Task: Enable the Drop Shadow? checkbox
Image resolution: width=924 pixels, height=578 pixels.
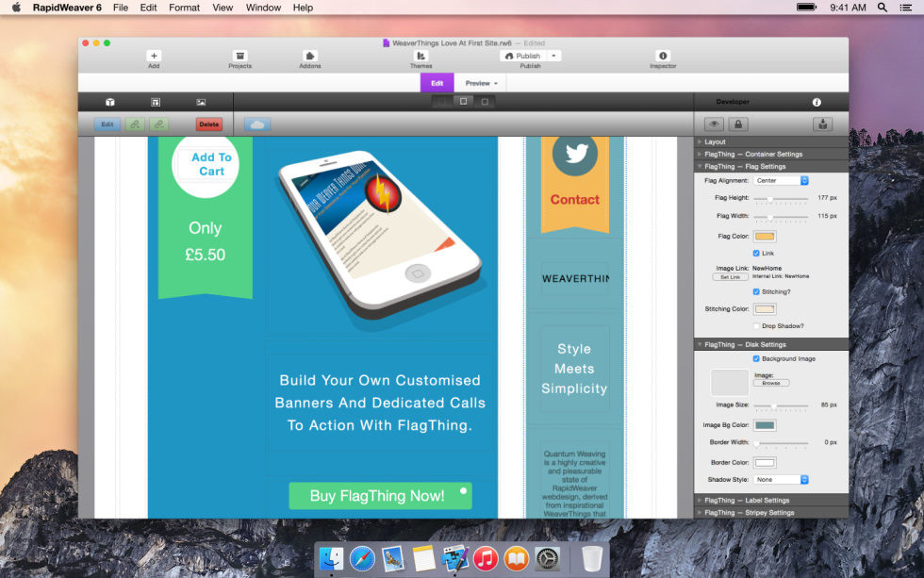Action: 756,326
